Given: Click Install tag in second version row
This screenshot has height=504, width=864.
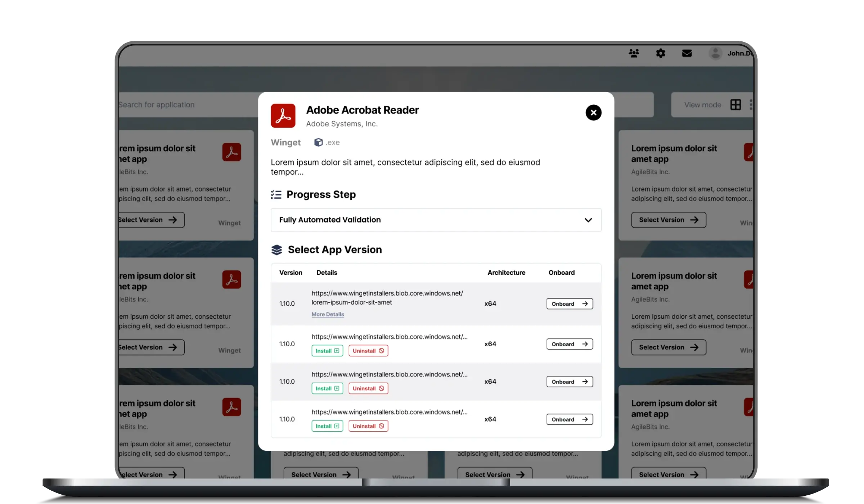Looking at the screenshot, I should 327,351.
